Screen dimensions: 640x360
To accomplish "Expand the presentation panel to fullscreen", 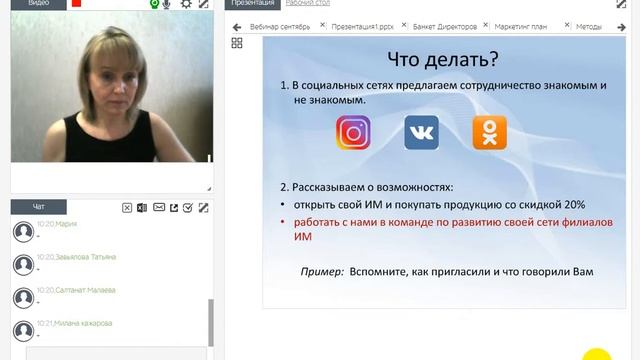I will [621, 4].
